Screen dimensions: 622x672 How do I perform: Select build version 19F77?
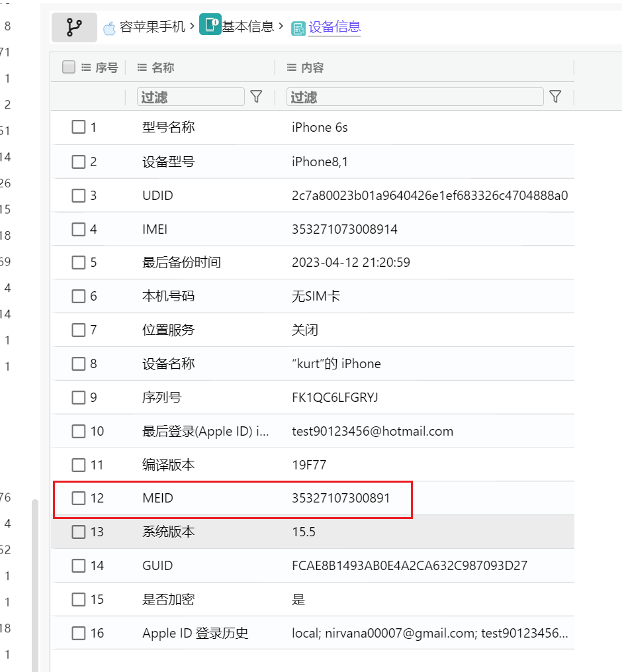(309, 465)
